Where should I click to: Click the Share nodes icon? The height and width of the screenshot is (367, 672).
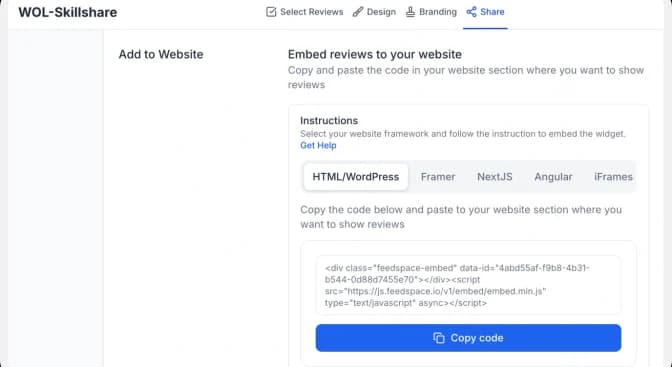click(x=471, y=12)
